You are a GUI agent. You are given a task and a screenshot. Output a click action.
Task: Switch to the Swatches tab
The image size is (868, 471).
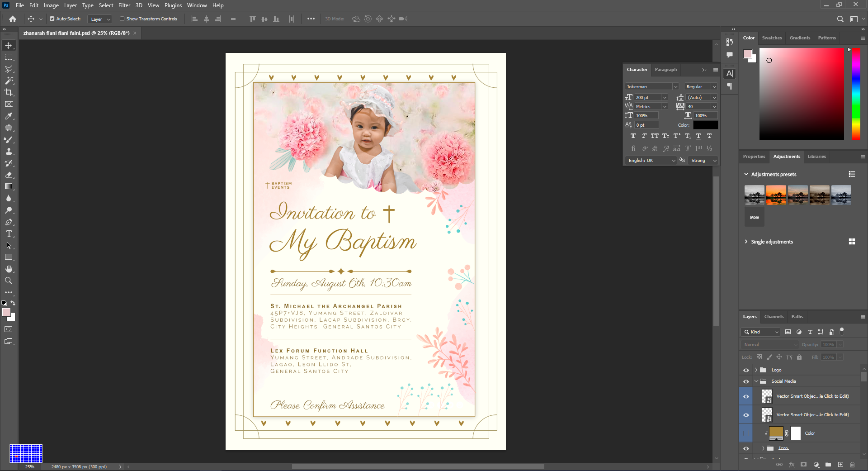[x=772, y=38]
